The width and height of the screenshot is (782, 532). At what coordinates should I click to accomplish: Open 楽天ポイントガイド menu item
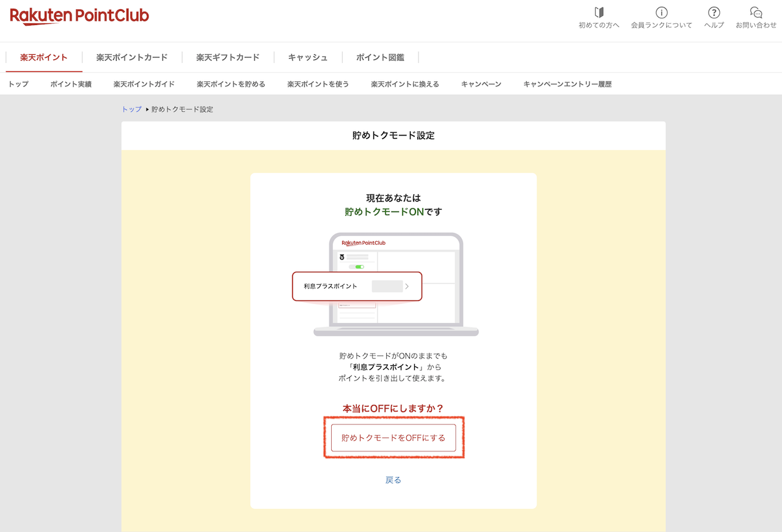pyautogui.click(x=144, y=84)
